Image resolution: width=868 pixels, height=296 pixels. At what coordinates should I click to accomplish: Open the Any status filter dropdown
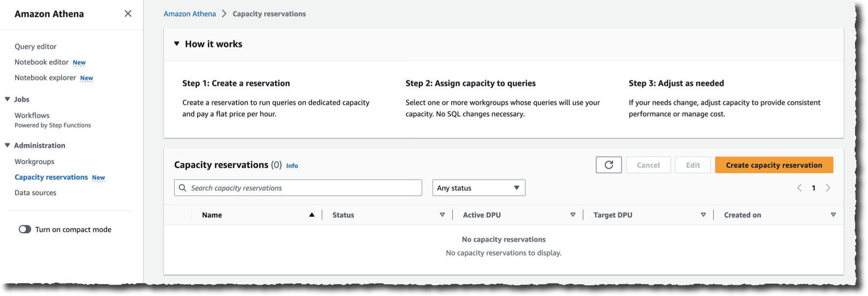click(478, 188)
